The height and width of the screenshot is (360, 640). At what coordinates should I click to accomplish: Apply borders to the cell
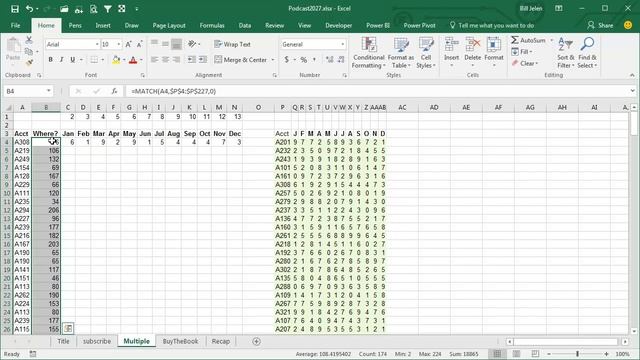click(x=94, y=60)
